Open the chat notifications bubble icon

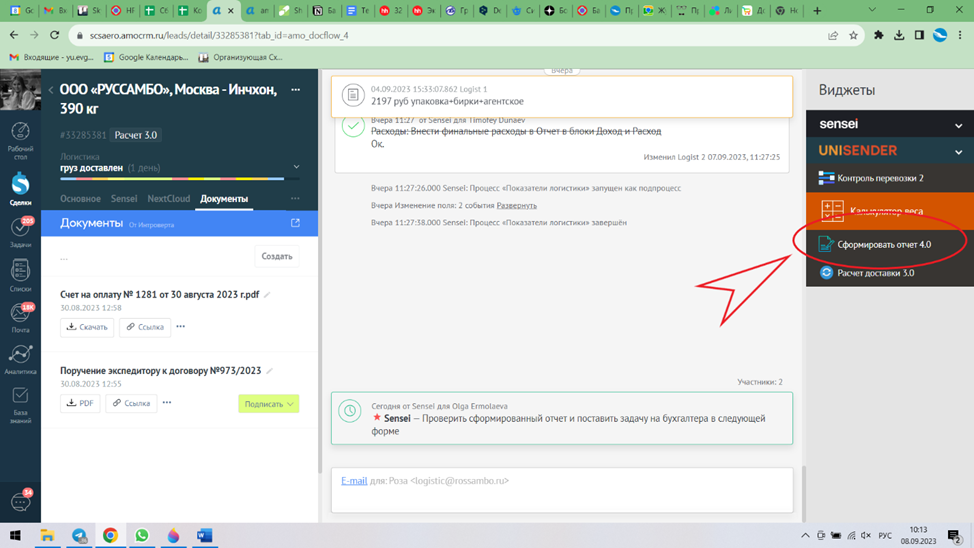tap(20, 501)
